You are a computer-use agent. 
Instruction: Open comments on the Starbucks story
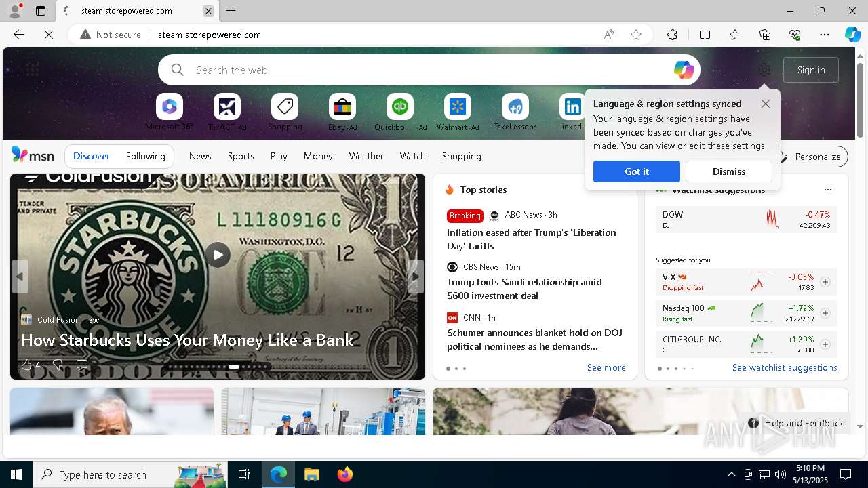82,365
